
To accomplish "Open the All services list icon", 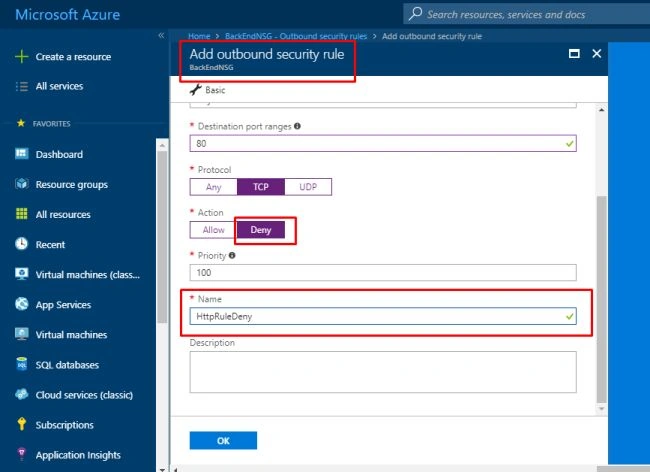I will point(22,86).
